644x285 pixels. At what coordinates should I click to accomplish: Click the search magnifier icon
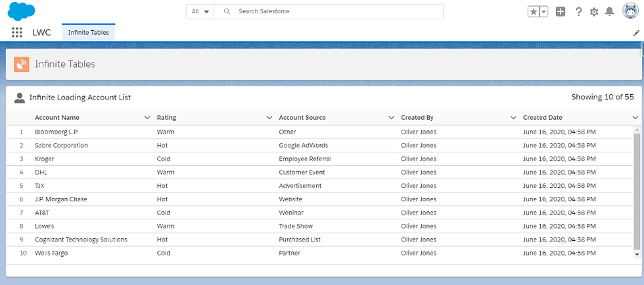[x=227, y=11]
